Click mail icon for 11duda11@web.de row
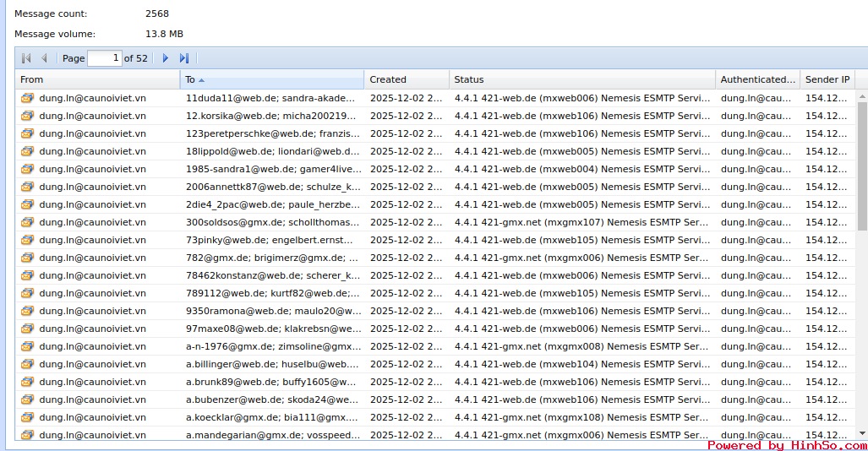The width and height of the screenshot is (868, 451). 27,98
